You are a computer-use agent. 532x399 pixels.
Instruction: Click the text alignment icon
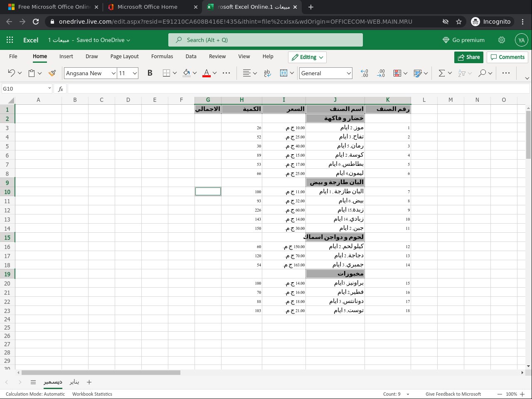246,73
